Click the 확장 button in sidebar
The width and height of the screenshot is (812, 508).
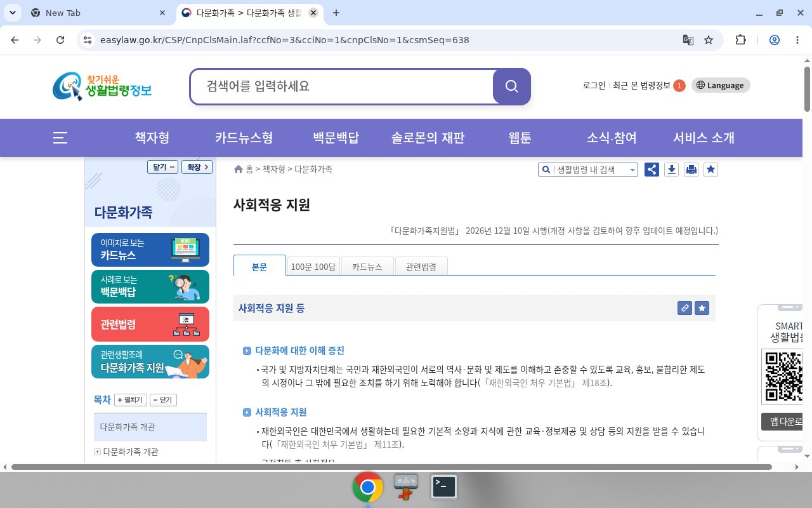coord(197,167)
